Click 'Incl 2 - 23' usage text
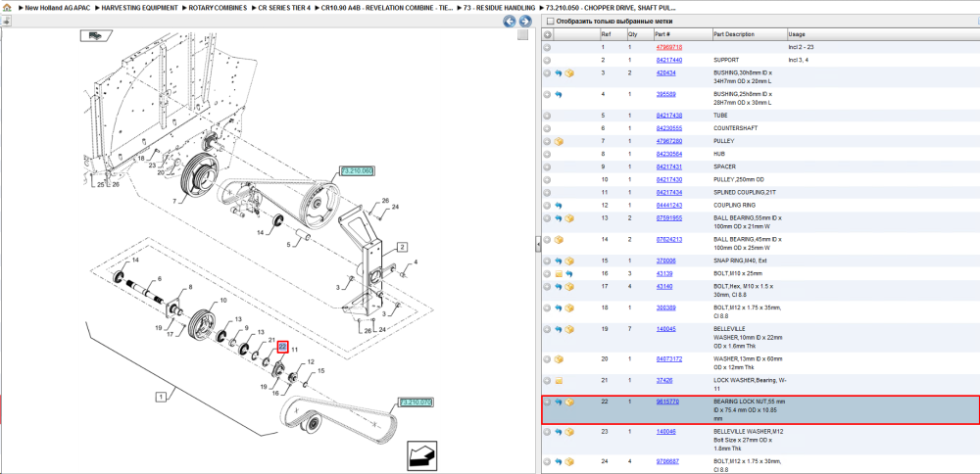980x474 pixels. pyautogui.click(x=802, y=47)
